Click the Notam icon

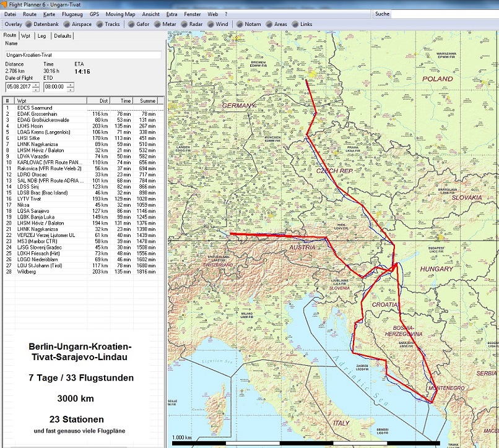(239, 24)
